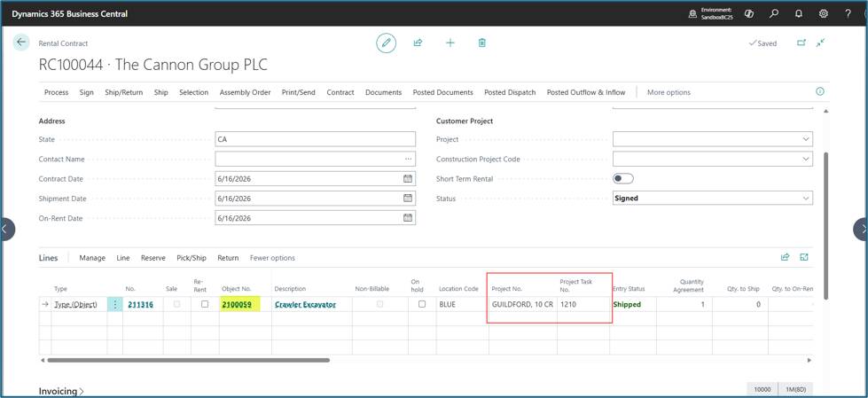The width and height of the screenshot is (868, 398).
Task: Show the info circle FactBox icon
Action: pyautogui.click(x=820, y=92)
